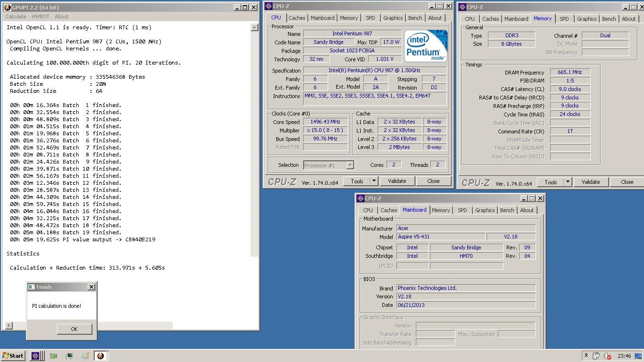
Task: Click the BIOS Date 06/21/2013
Action: coord(466,305)
